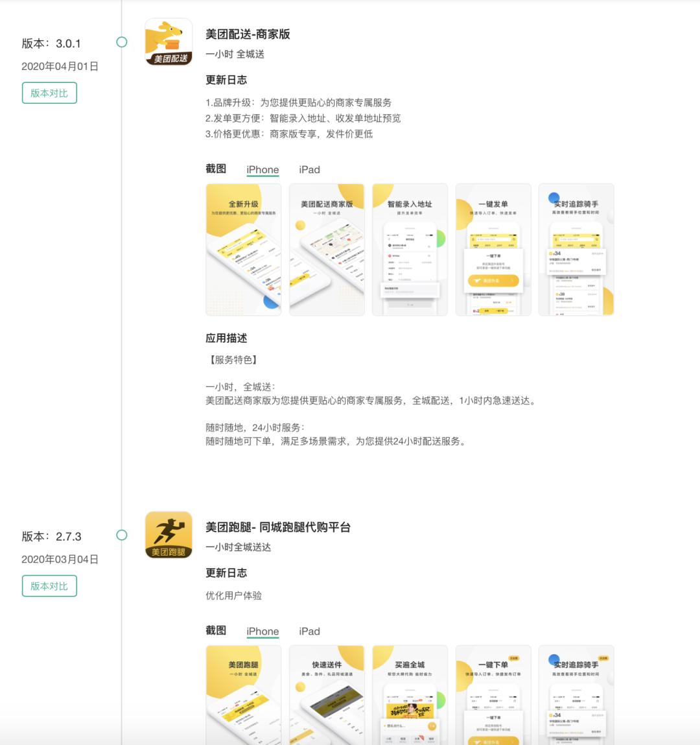700x745 pixels.
Task: Click the changelog line starting 2.发单更方便
Action: coord(303,118)
